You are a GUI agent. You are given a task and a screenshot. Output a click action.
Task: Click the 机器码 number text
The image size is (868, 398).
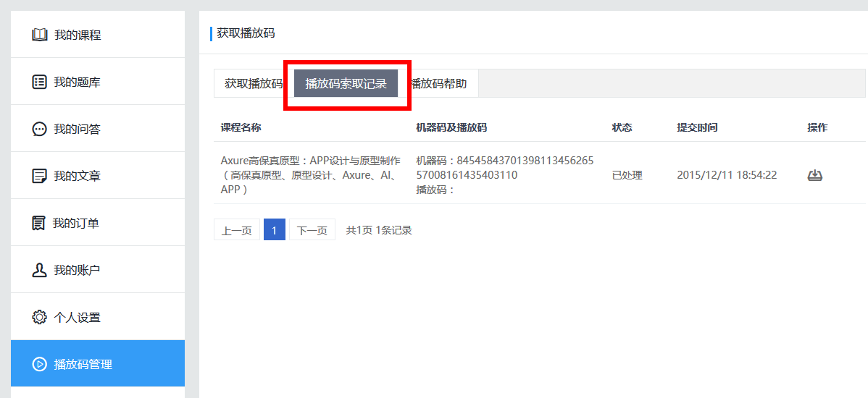(x=505, y=168)
